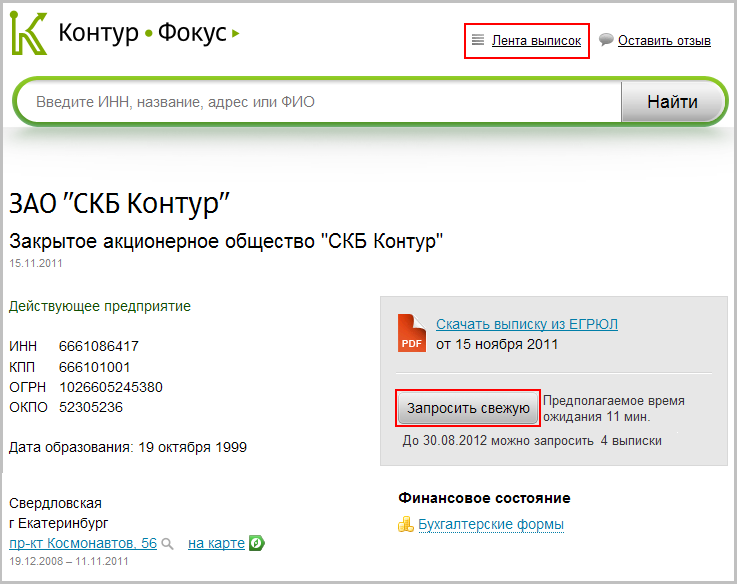The height and width of the screenshot is (584, 737).
Task: Click the green Kontur K logo
Action: pyautogui.click(x=29, y=33)
